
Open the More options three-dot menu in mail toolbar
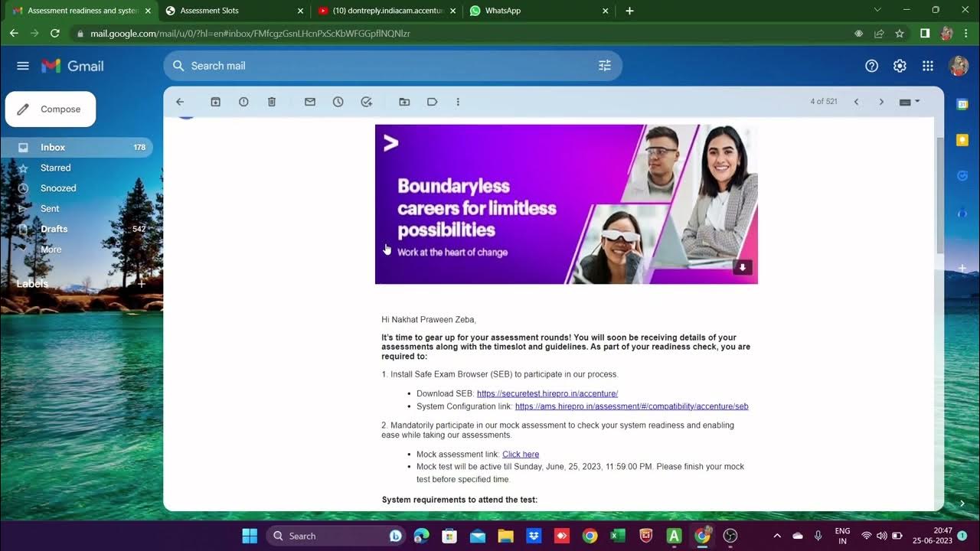pos(458,102)
